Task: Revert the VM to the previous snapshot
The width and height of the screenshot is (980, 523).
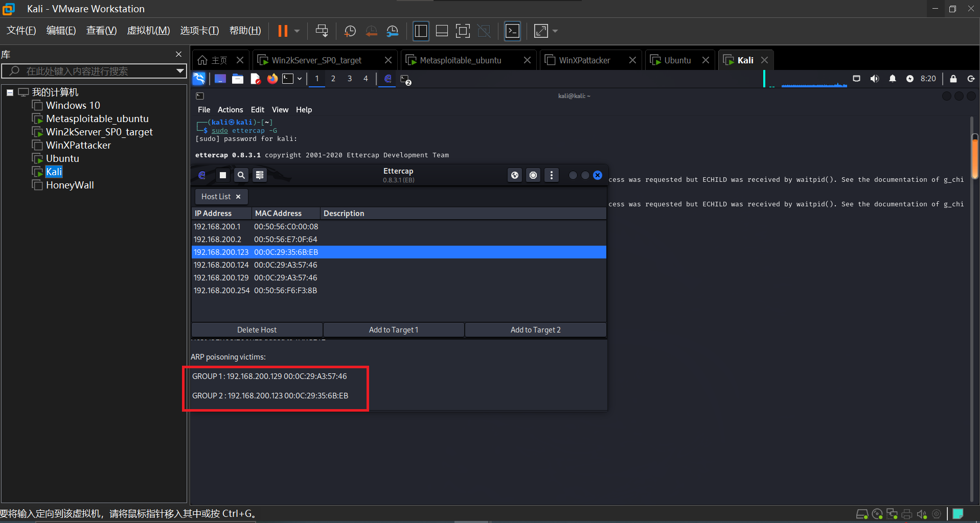Action: coord(372,31)
